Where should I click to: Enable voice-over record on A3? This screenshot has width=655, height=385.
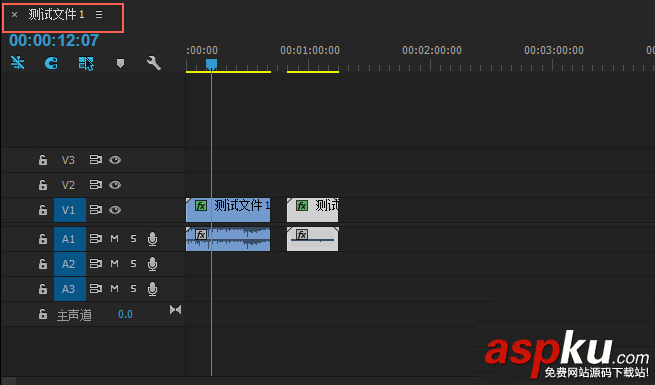152,289
